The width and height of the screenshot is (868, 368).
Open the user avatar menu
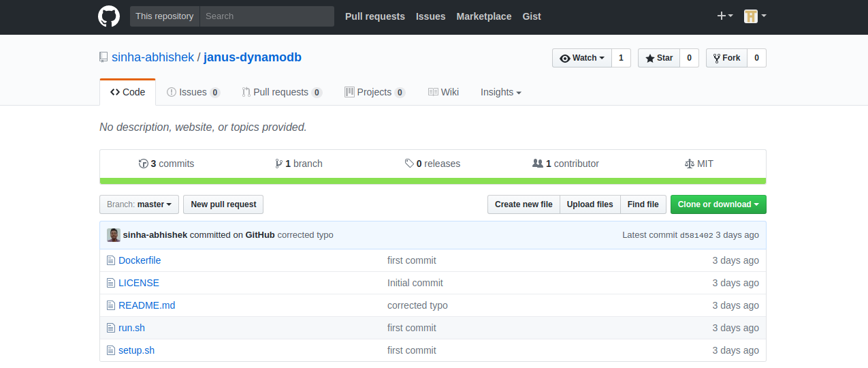point(755,16)
